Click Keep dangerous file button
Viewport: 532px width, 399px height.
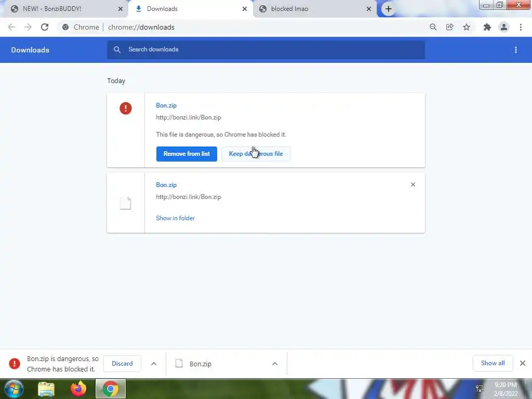[256, 154]
